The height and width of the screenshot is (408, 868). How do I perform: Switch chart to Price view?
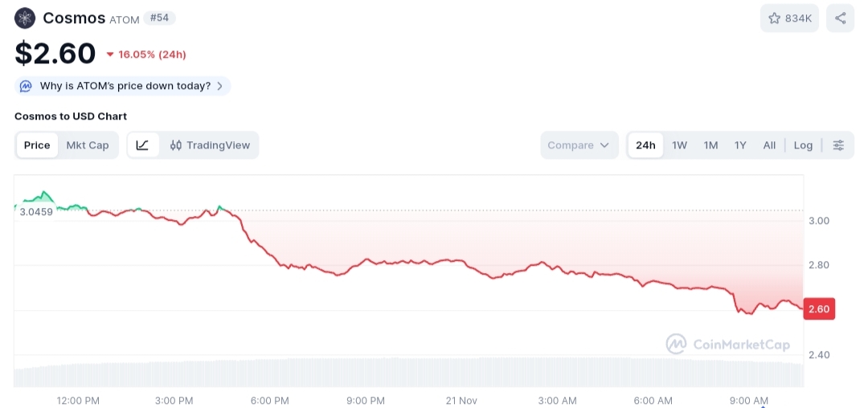click(37, 145)
